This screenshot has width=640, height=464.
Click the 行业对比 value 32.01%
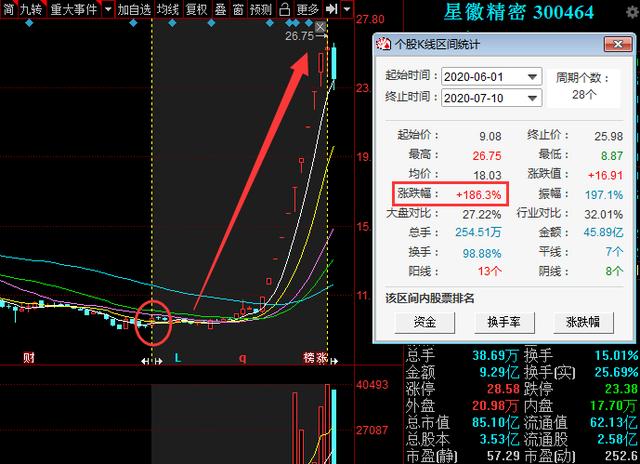(604, 214)
